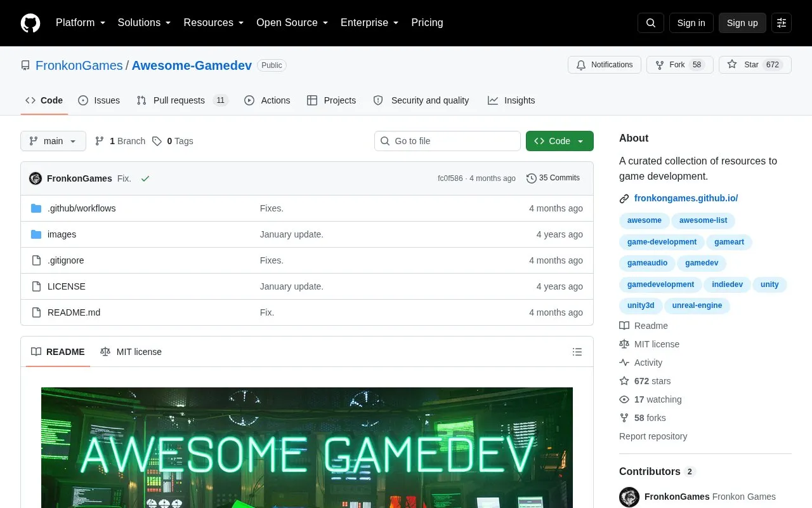Viewport: 812px width, 508px height.
Task: Expand the Open Source menu
Action: [x=292, y=23]
